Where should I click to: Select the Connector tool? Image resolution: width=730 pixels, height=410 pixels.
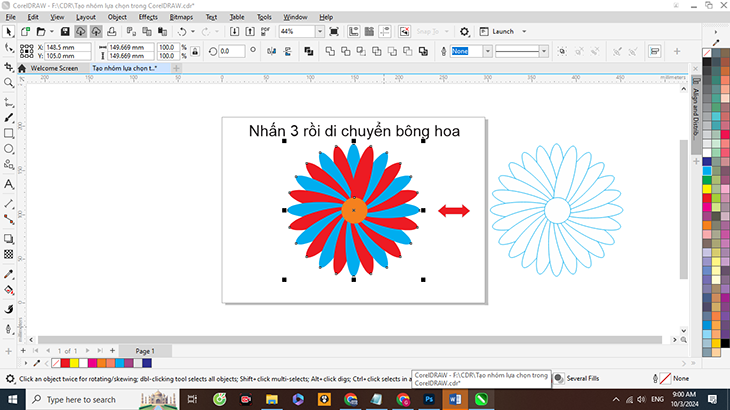[8, 219]
